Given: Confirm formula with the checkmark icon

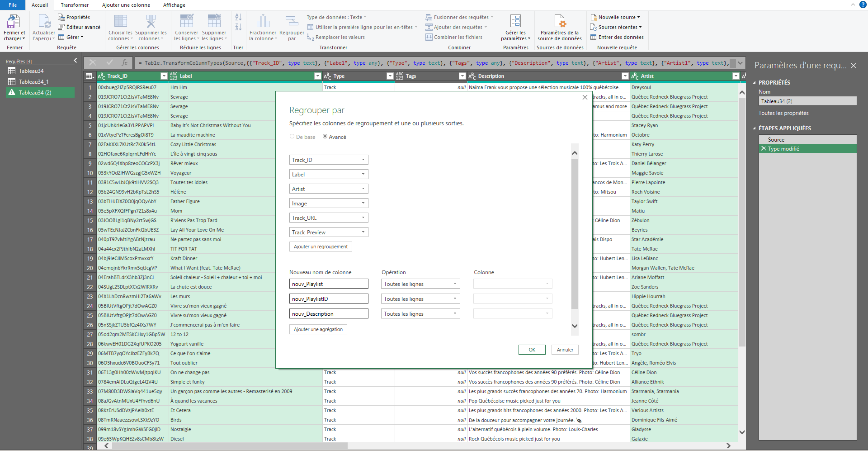Looking at the screenshot, I should [x=109, y=63].
